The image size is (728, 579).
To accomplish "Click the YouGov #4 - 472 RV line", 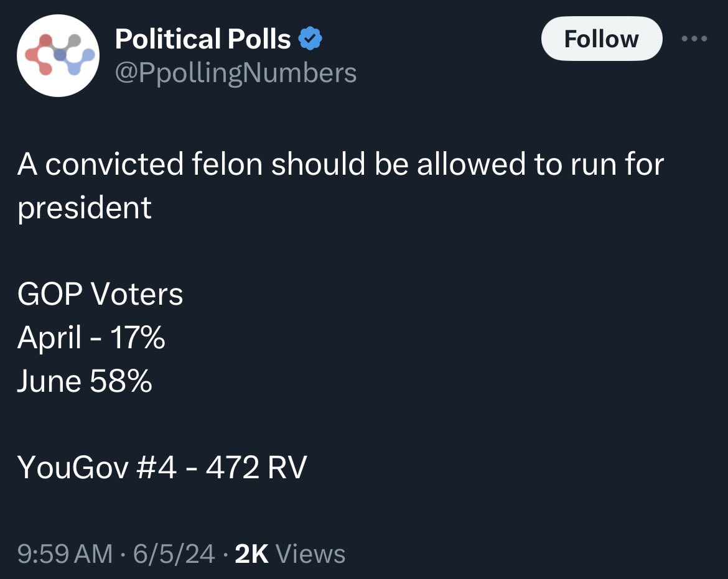I will click(x=162, y=467).
